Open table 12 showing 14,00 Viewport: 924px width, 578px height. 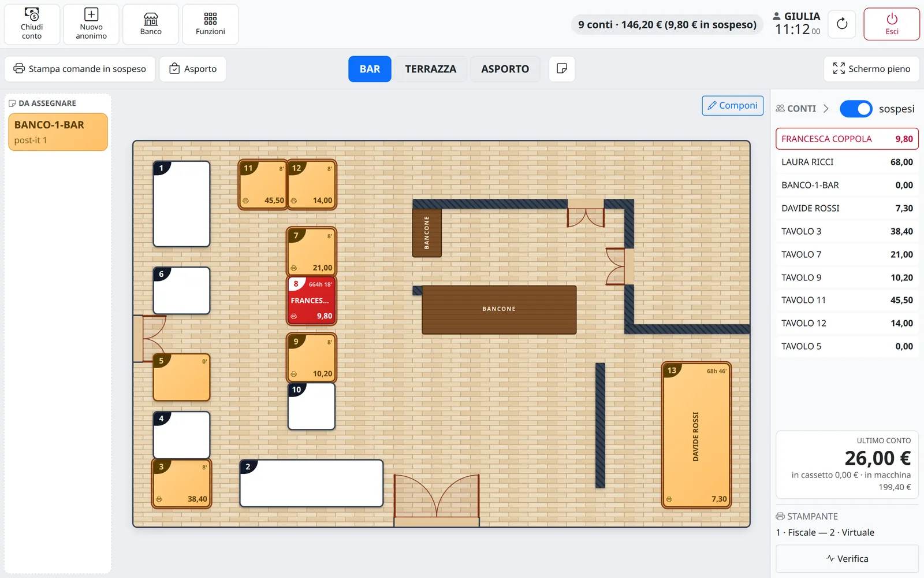pos(312,184)
